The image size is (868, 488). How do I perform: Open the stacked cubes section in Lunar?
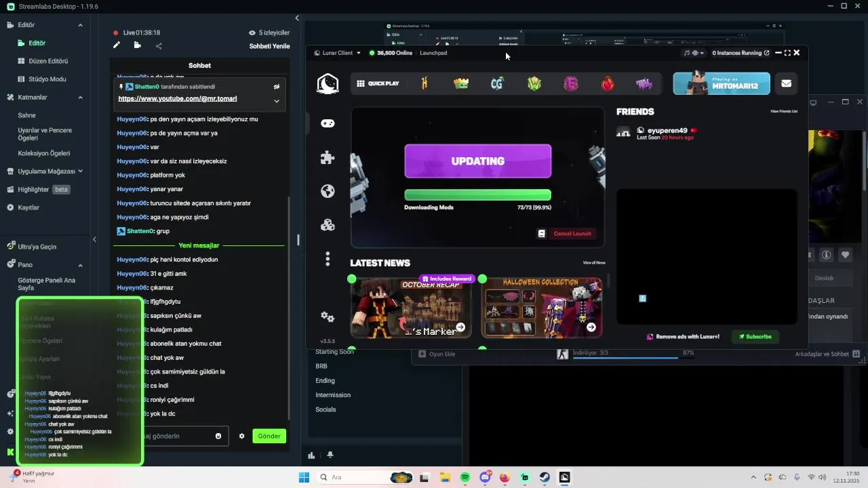point(328,225)
